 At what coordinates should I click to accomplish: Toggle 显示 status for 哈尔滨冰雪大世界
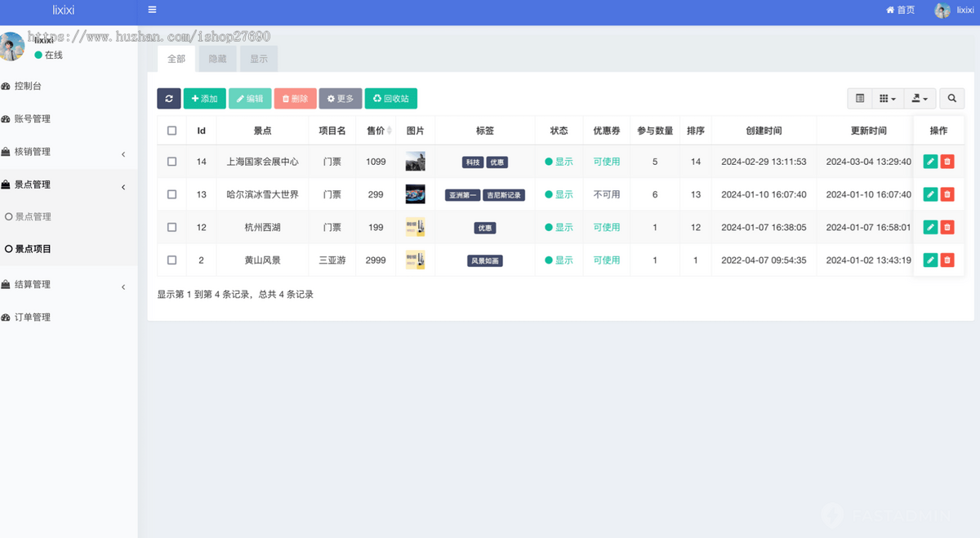tap(559, 194)
